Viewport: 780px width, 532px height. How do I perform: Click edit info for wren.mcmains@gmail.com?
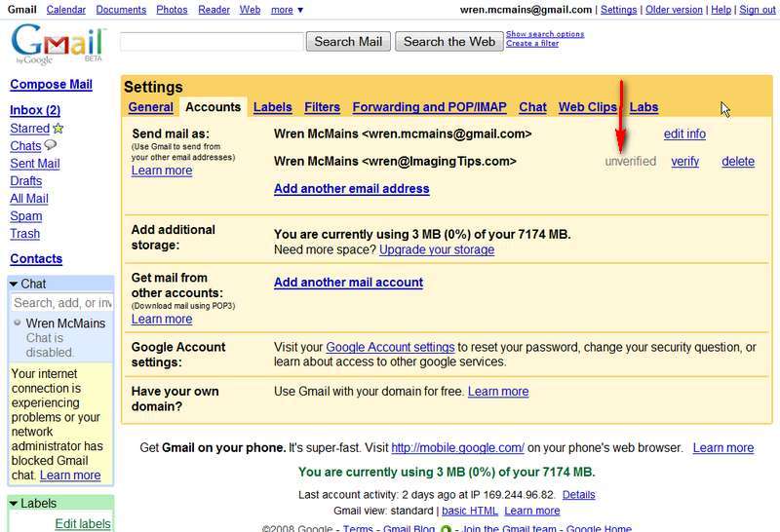684,134
